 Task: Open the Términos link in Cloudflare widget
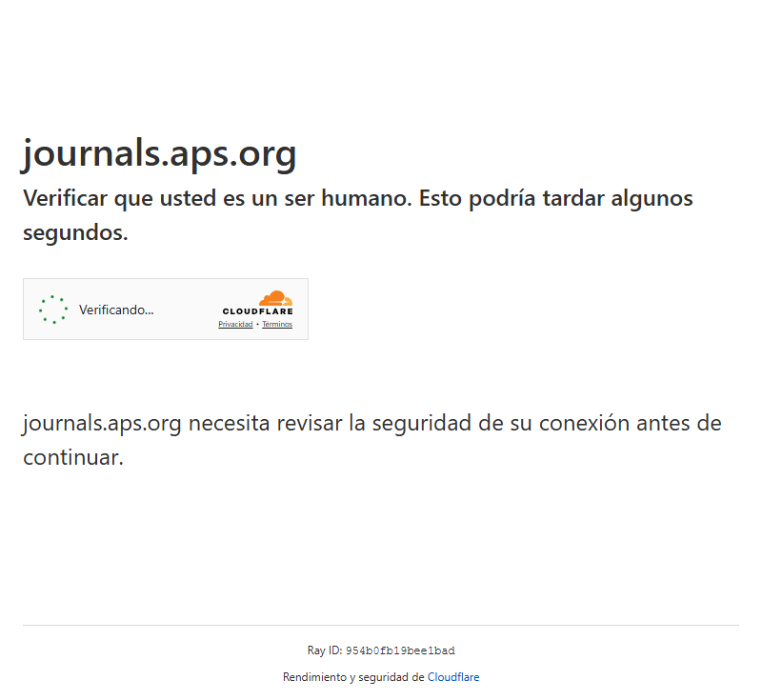click(277, 324)
